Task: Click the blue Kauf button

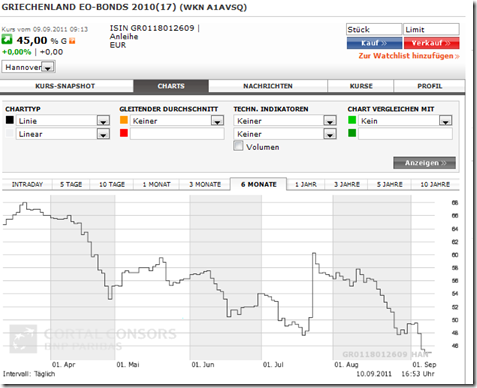Action: coord(374,43)
